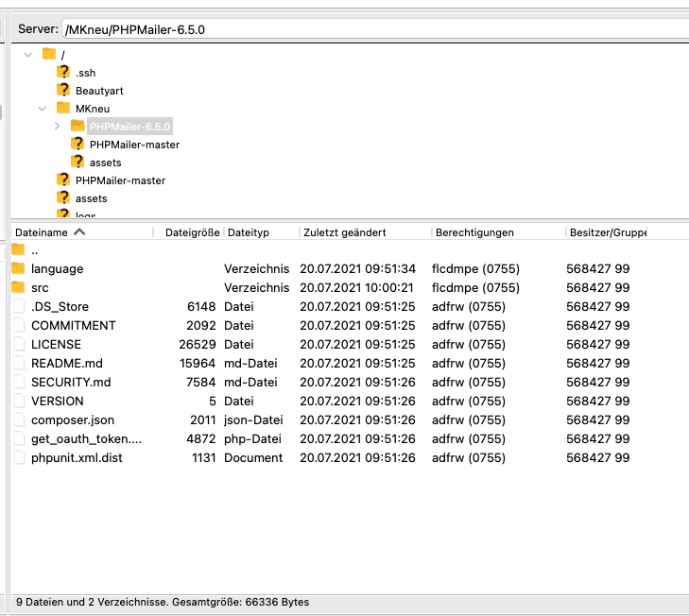This screenshot has width=689, height=616.
Task: Click the parent directory '..' folder icon
Action: (18, 250)
